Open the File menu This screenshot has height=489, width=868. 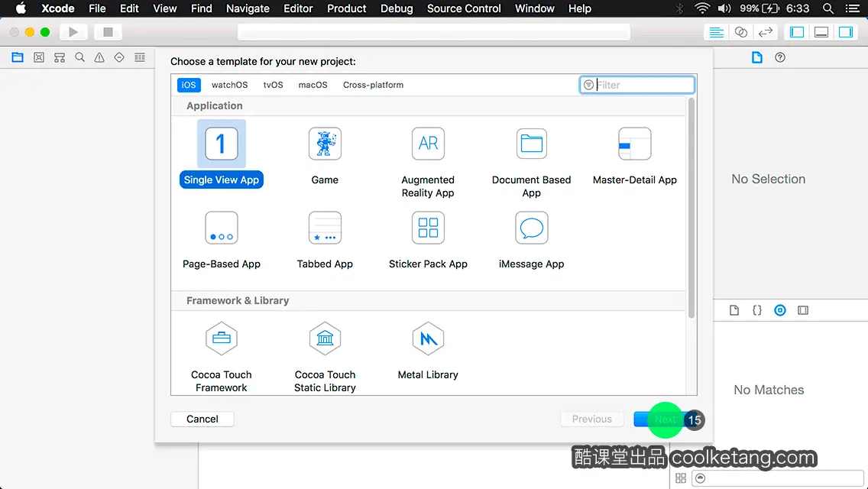[97, 8]
